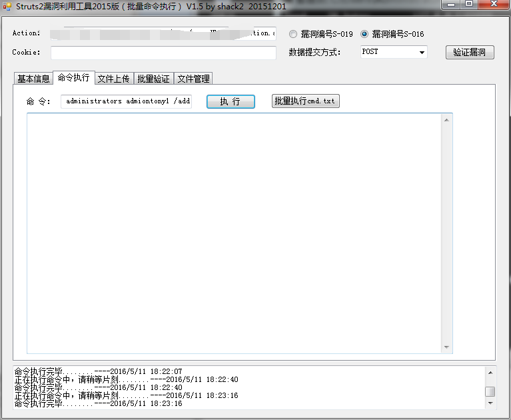The height and width of the screenshot is (420, 511).
Task: Click the 命 令: label
Action: click(x=39, y=101)
